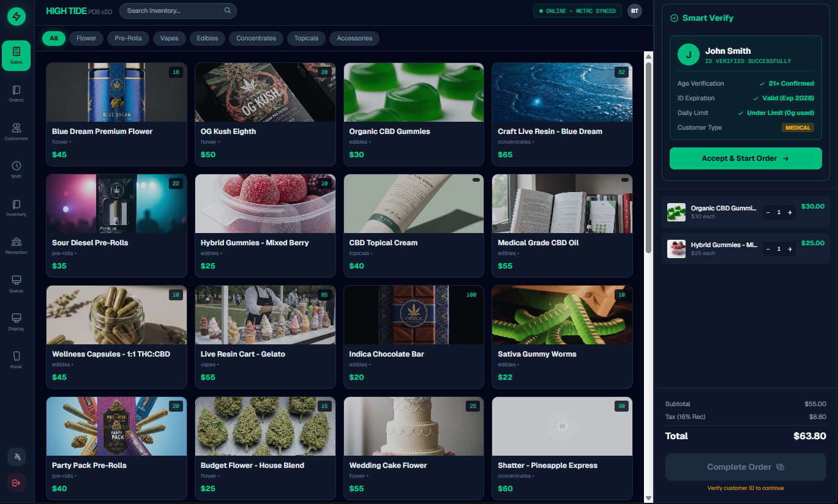Add OG Kush Eighth product card
Image resolution: width=838 pixels, height=504 pixels.
(265, 114)
